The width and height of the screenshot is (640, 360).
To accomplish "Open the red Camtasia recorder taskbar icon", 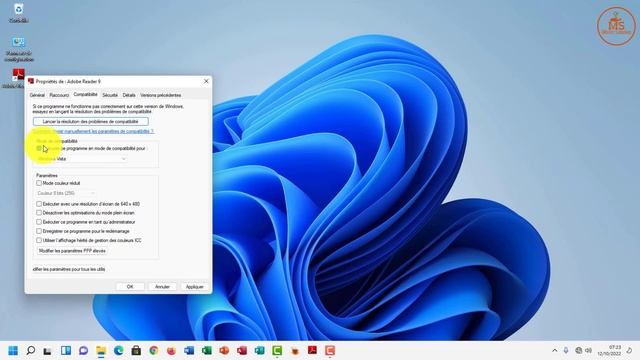I will pyautogui.click(x=330, y=350).
